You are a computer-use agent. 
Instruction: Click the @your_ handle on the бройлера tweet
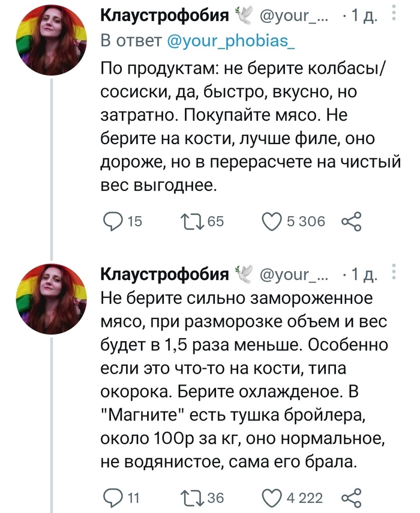tap(293, 276)
